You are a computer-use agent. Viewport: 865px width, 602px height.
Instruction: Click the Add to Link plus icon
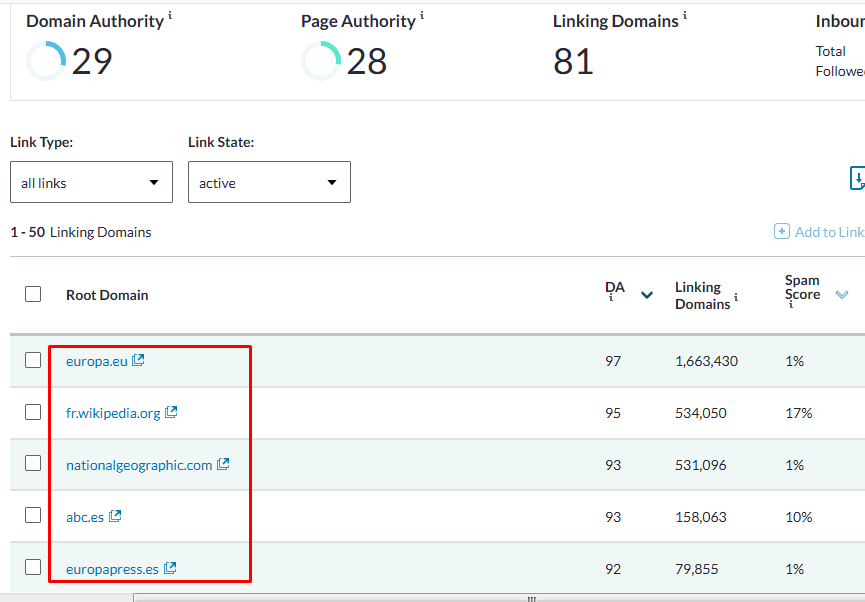pos(782,232)
